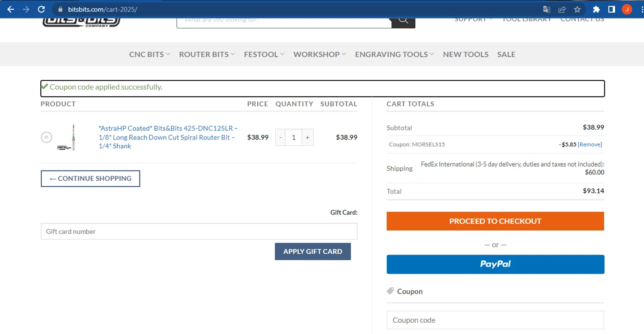Viewport: 644px width, 334px height.
Task: Remove the MORSELS15 coupon
Action: [x=590, y=144]
